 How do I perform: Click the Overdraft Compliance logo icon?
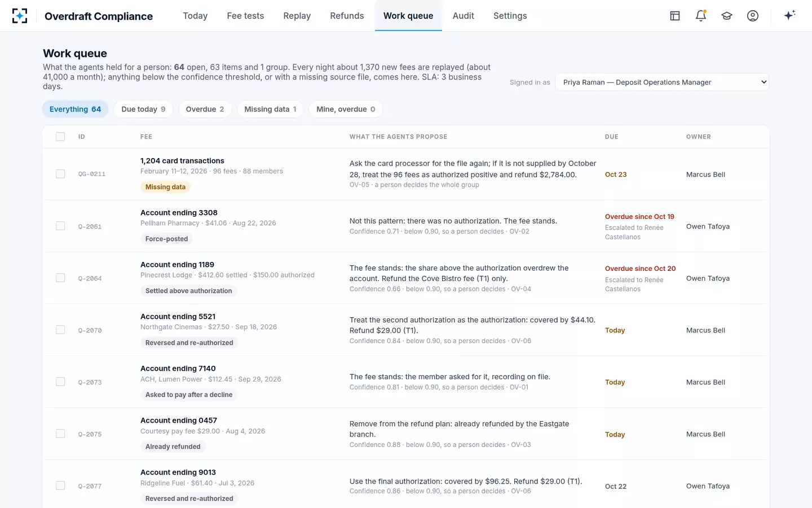pos(20,16)
